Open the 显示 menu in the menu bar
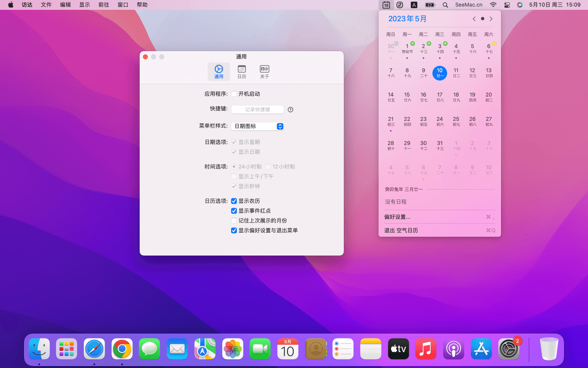 point(85,5)
